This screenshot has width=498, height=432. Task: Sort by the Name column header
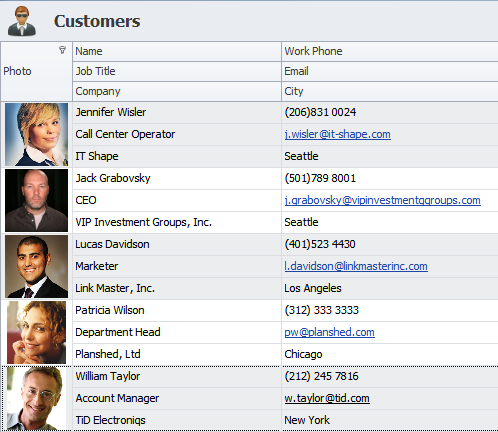[177, 51]
